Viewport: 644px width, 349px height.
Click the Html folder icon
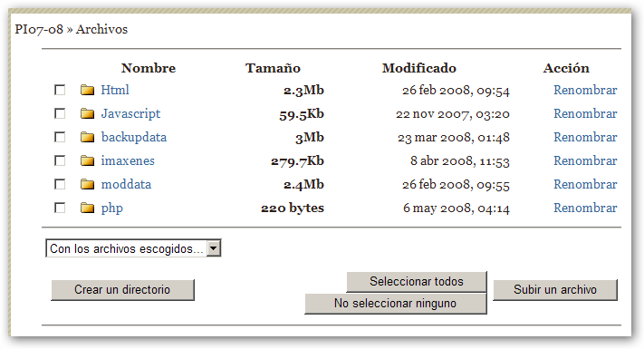(x=87, y=90)
